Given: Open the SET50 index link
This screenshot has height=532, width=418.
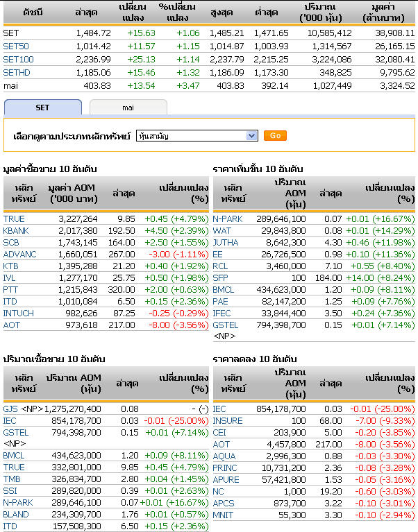Looking at the screenshot, I should pyautogui.click(x=16, y=46).
